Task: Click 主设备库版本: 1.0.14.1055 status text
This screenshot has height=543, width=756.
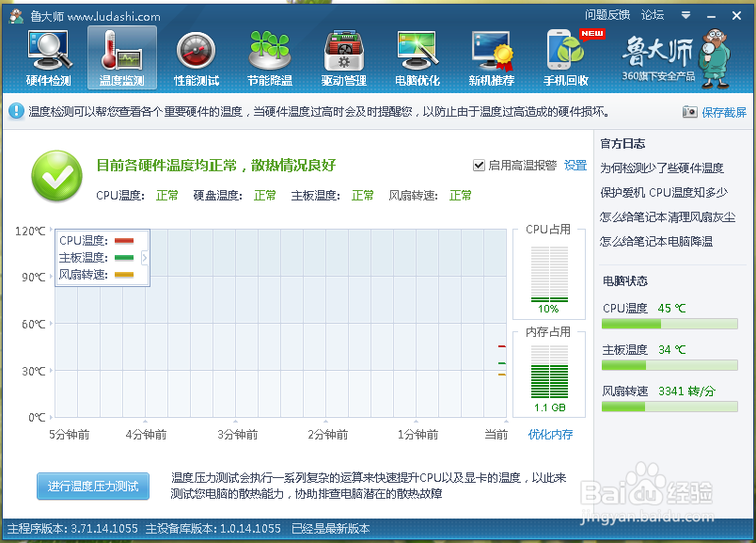Action: coord(213,529)
